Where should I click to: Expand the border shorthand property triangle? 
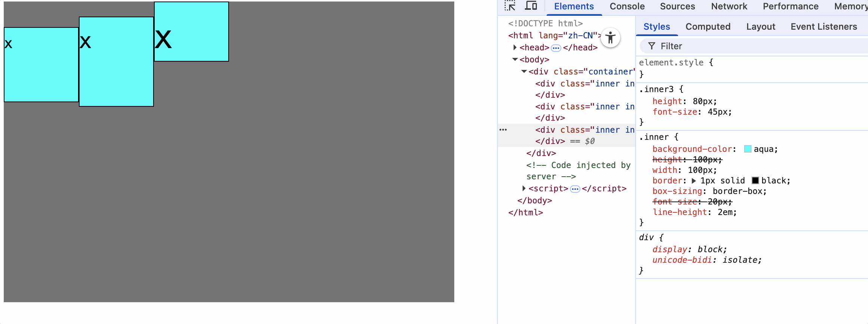tap(694, 181)
